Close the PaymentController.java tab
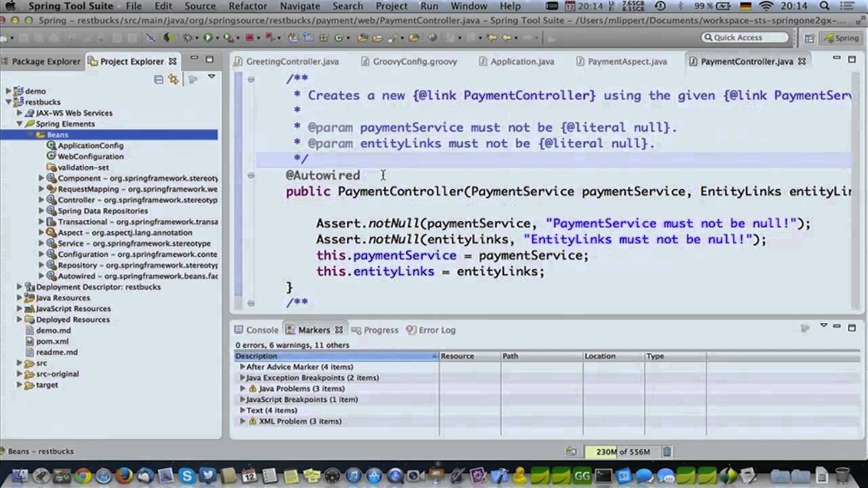 pos(802,61)
